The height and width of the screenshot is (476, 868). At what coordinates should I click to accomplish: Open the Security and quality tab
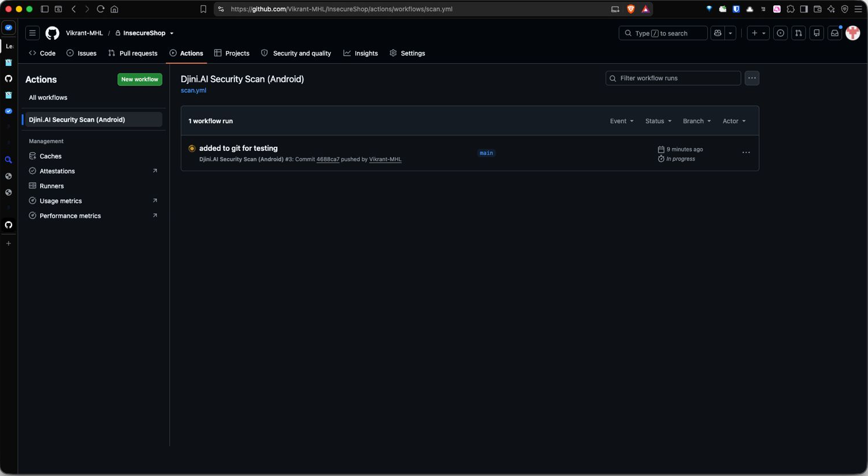tap(296, 53)
